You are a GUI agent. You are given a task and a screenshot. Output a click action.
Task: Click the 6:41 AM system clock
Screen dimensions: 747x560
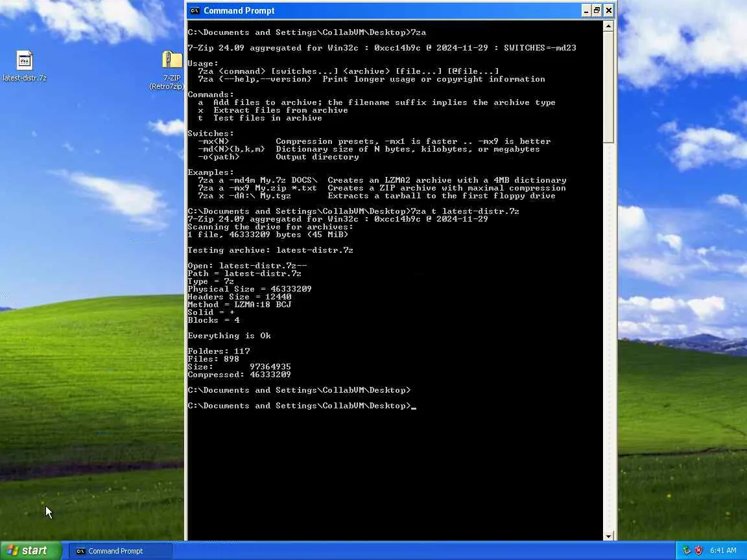tap(723, 550)
